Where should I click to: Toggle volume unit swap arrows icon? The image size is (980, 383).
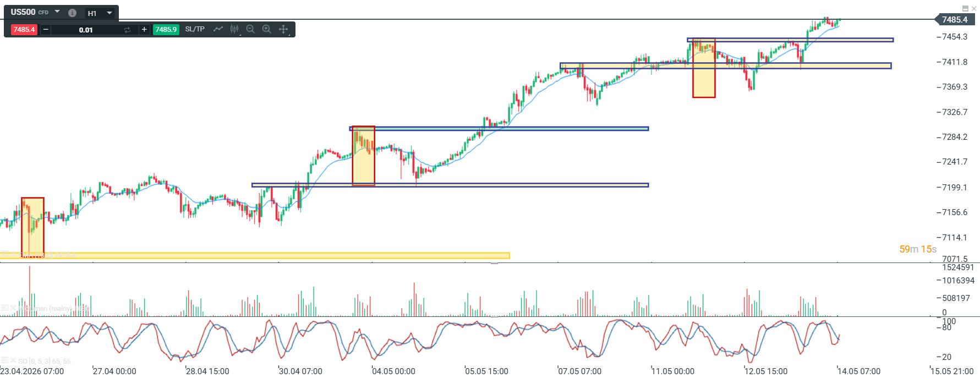coord(127,30)
